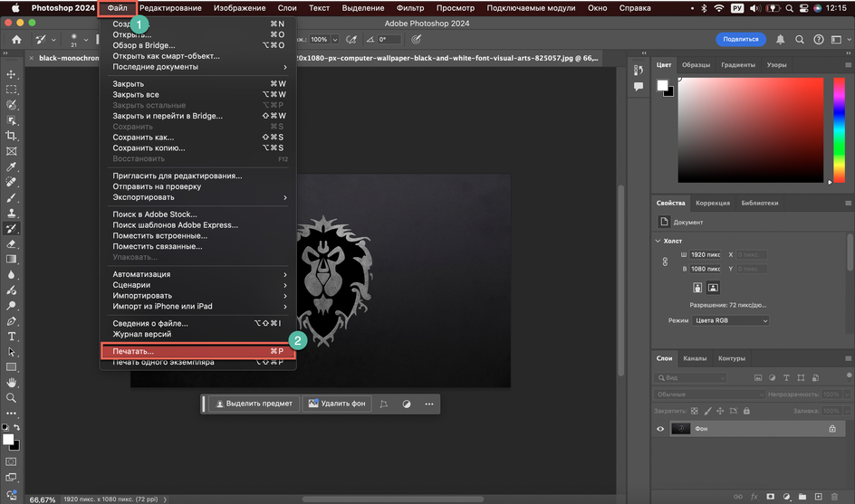Expand the Экспортировать submenu
The image size is (855, 504).
pyautogui.click(x=199, y=197)
